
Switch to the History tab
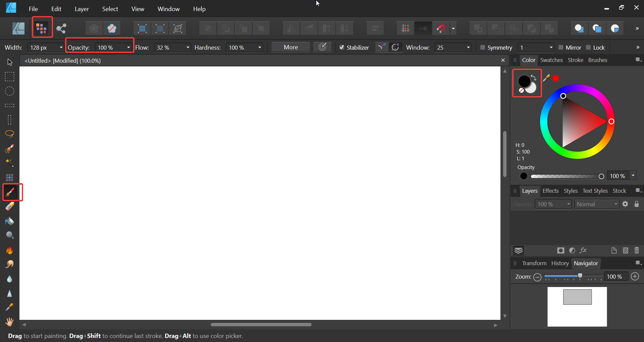[x=560, y=263]
